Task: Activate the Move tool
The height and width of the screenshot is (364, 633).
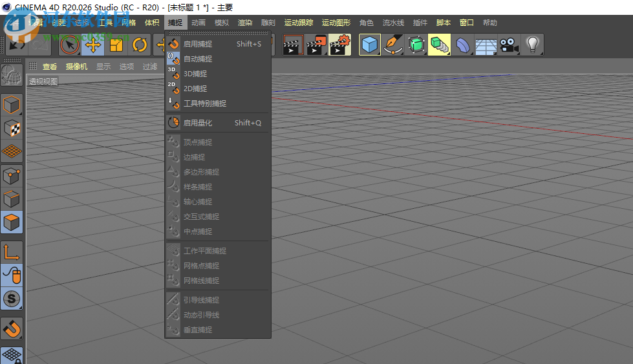Action: point(93,45)
